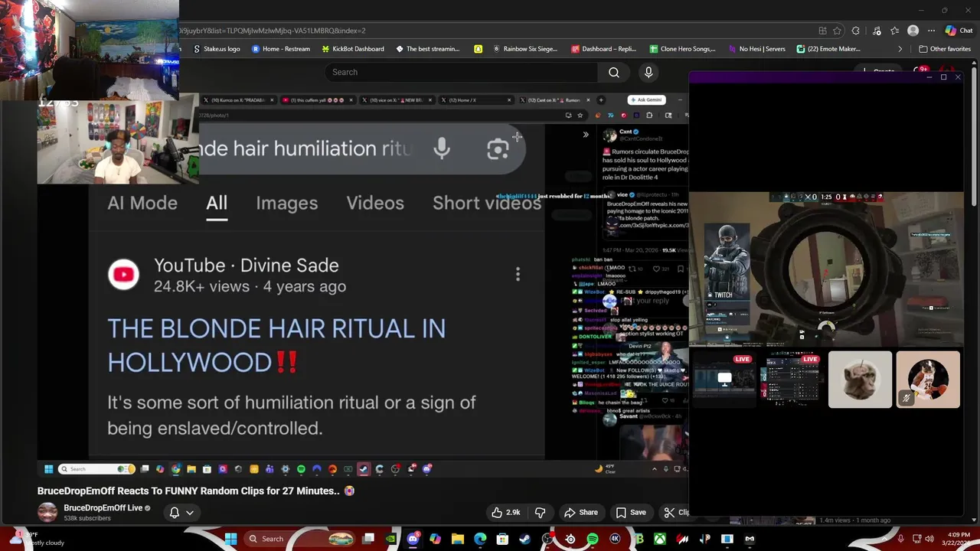Open the Windows Start button
The height and width of the screenshot is (551, 980).
pyautogui.click(x=230, y=539)
